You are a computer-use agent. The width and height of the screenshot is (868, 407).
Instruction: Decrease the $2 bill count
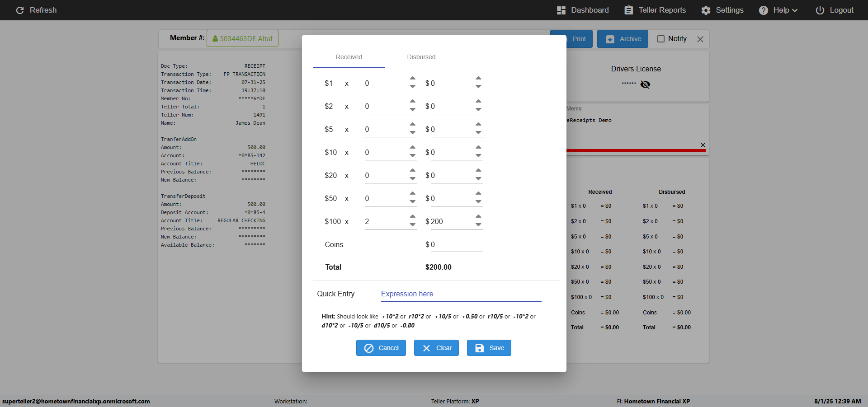point(413,109)
